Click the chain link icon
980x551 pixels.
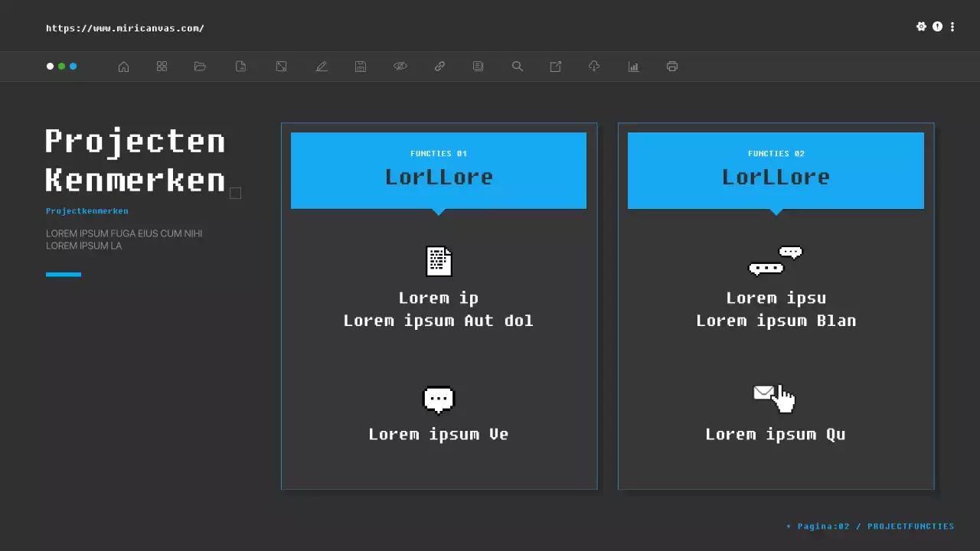(439, 67)
